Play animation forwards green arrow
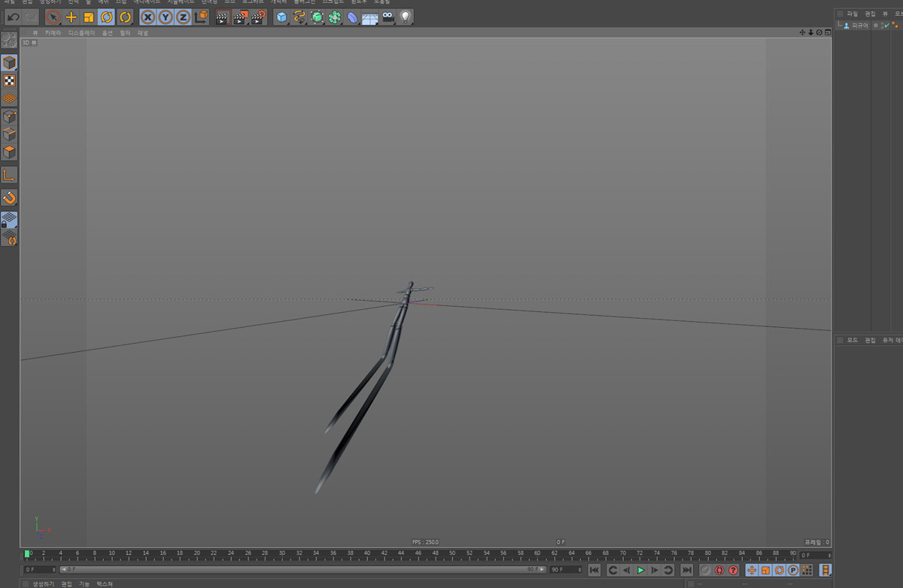This screenshot has height=588, width=903. 640,571
